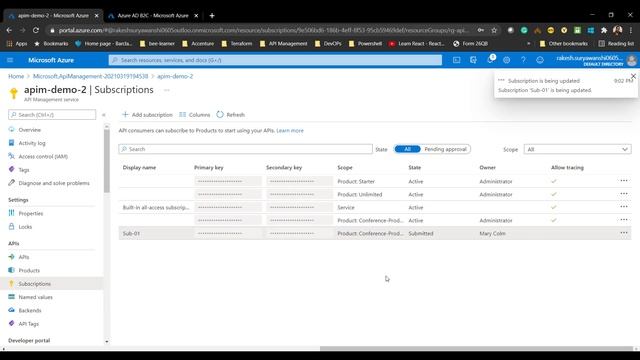Open a new browser tab
This screenshot has height=360, width=640.
212,16
